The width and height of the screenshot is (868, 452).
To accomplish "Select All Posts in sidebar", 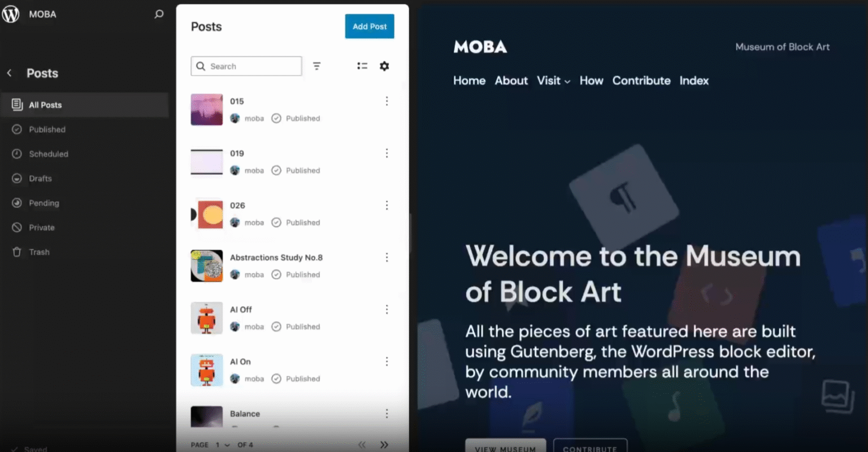I will [85, 105].
